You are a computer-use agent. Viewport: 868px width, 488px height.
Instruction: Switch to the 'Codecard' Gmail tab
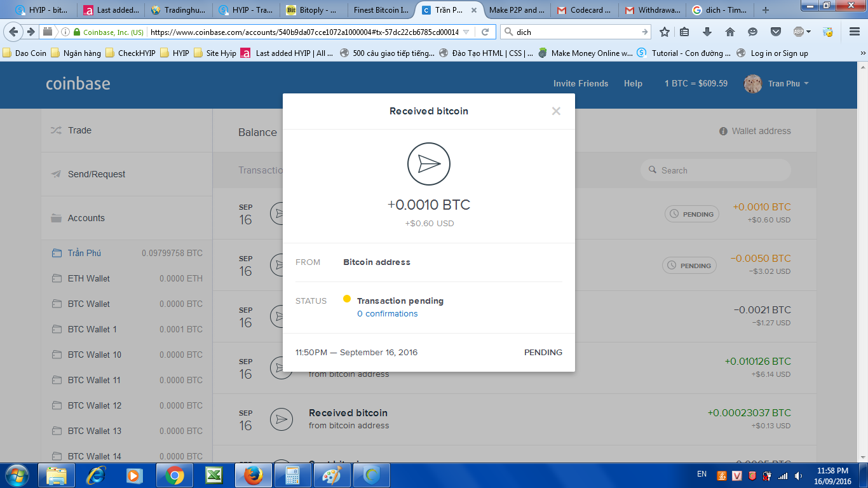pyautogui.click(x=584, y=10)
